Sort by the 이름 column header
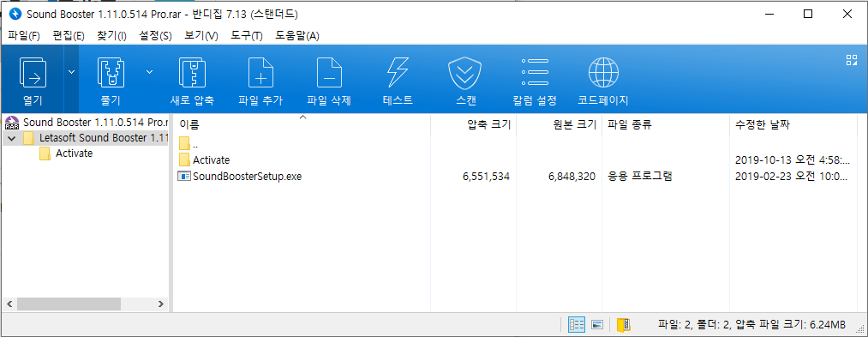Image resolution: width=868 pixels, height=337 pixels. 190,125
